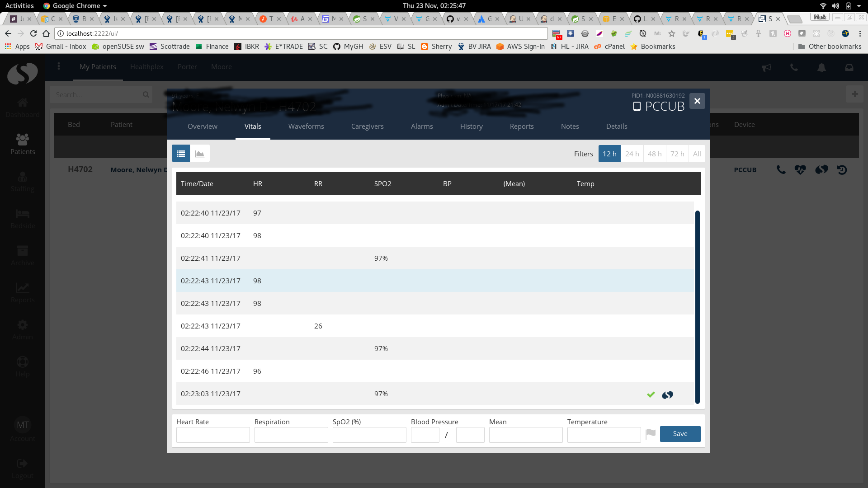The height and width of the screenshot is (488, 868).
Task: Click the Heart Rate input field
Action: [x=213, y=435]
